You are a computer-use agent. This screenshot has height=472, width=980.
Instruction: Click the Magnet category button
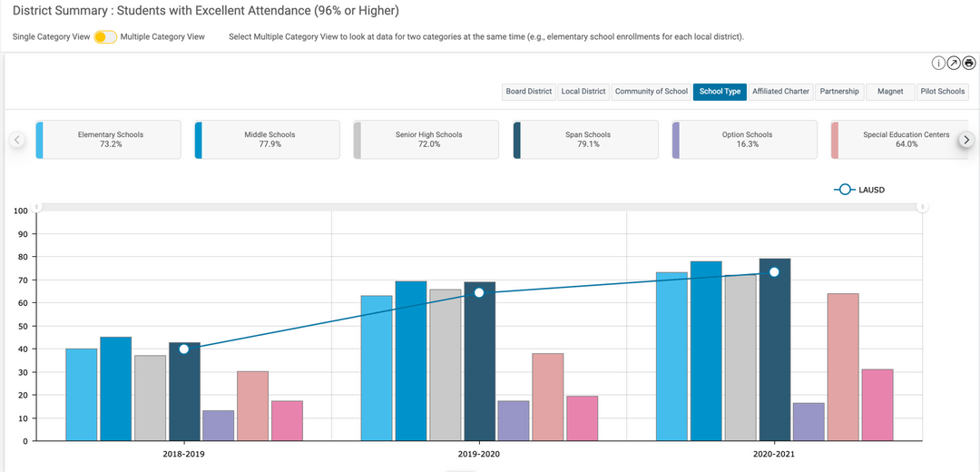coord(889,92)
